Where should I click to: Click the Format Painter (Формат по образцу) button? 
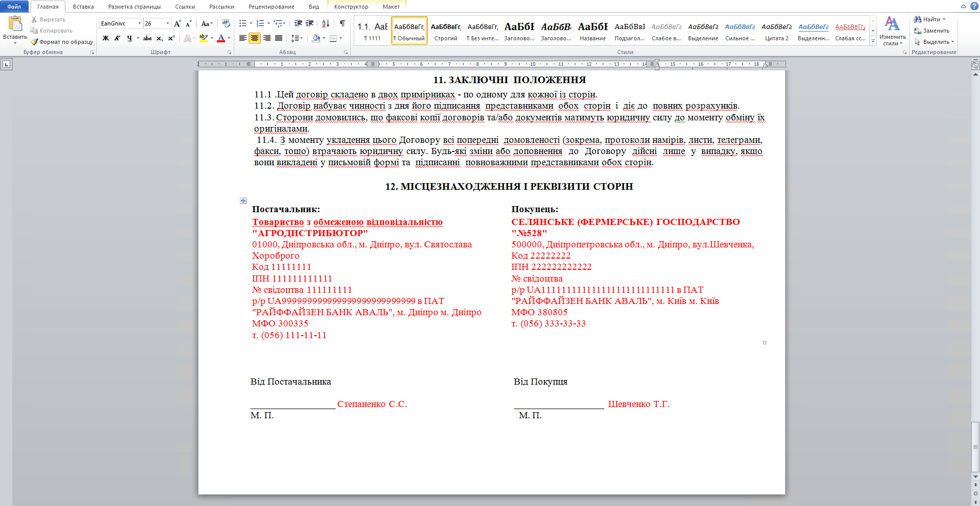click(62, 42)
